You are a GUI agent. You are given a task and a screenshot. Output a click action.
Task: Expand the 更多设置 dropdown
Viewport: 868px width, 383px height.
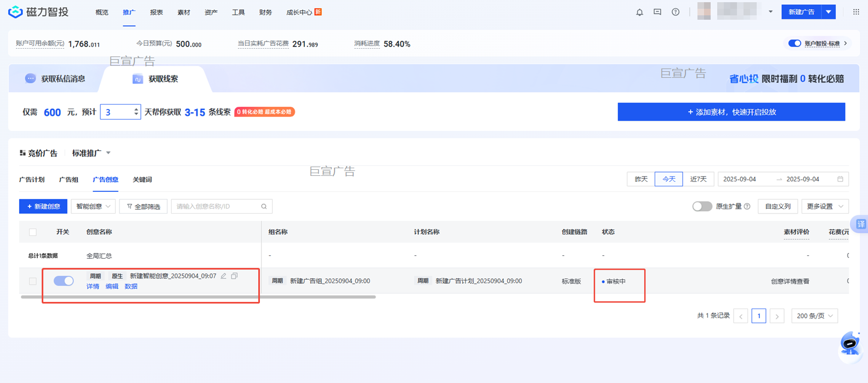pyautogui.click(x=825, y=207)
